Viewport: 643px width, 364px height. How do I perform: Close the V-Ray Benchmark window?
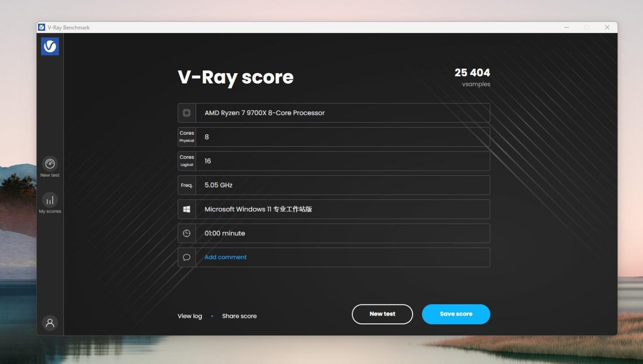(607, 27)
